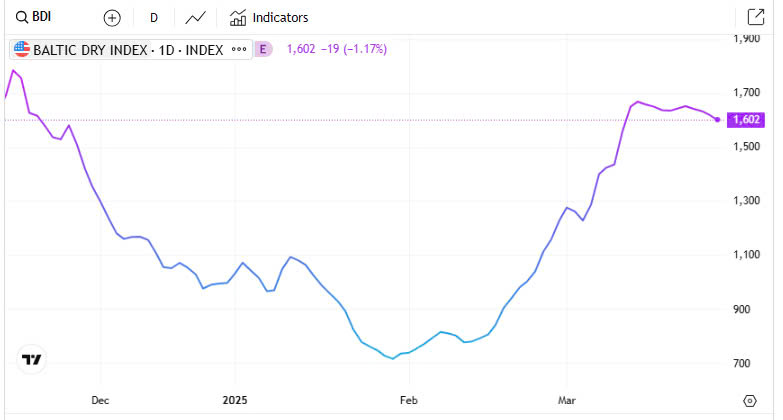Click the 1,100 price axis label
The width and height of the screenshot is (783, 420).
click(747, 254)
